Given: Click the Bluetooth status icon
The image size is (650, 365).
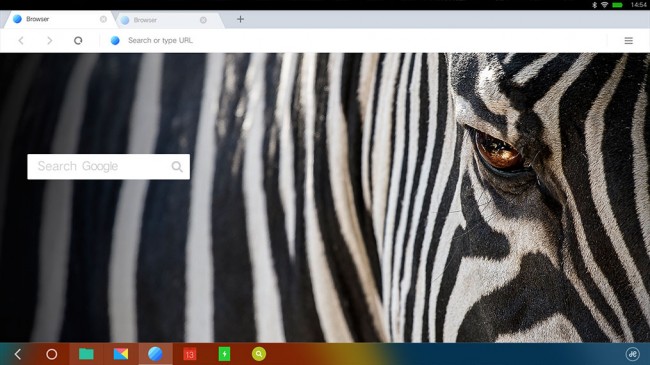Looking at the screenshot, I should point(594,5).
